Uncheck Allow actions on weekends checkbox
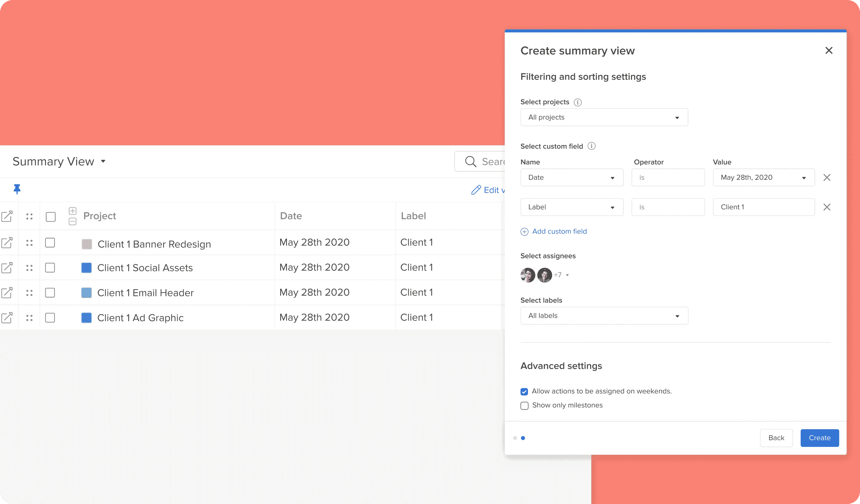This screenshot has width=860, height=504. [x=524, y=391]
